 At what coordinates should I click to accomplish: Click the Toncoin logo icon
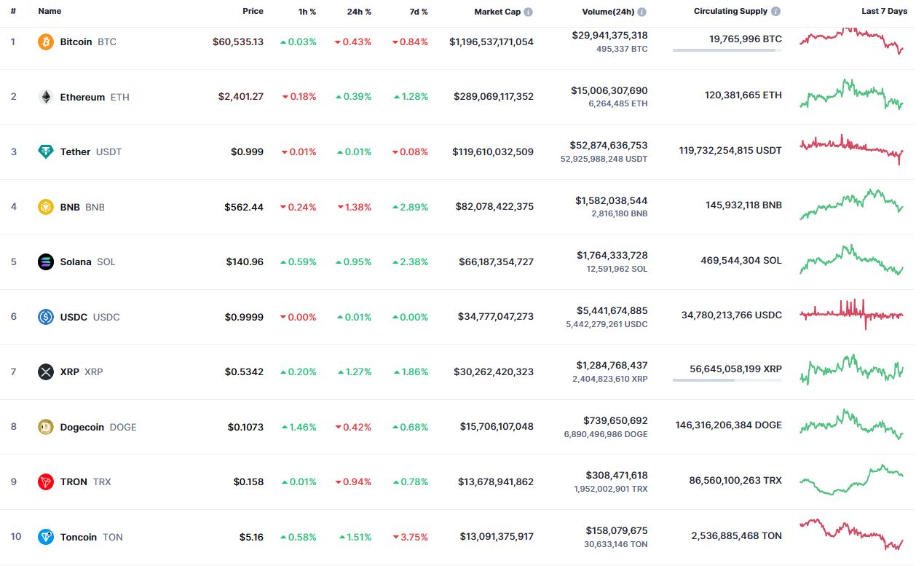coord(46,537)
